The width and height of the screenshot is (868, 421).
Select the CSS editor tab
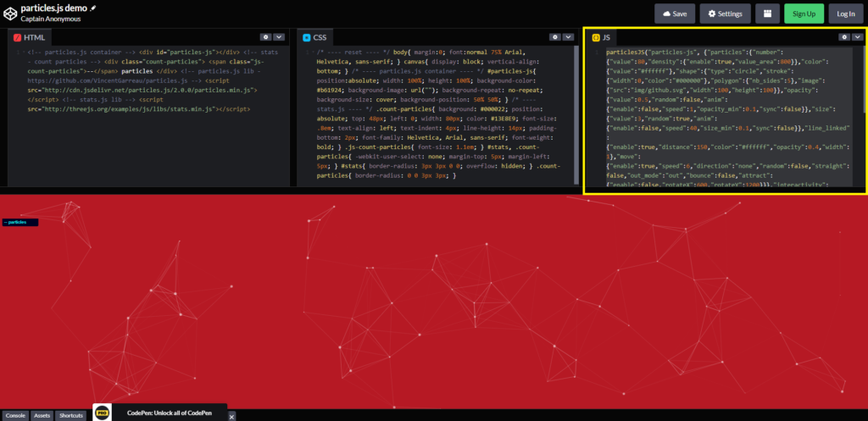[x=314, y=37]
